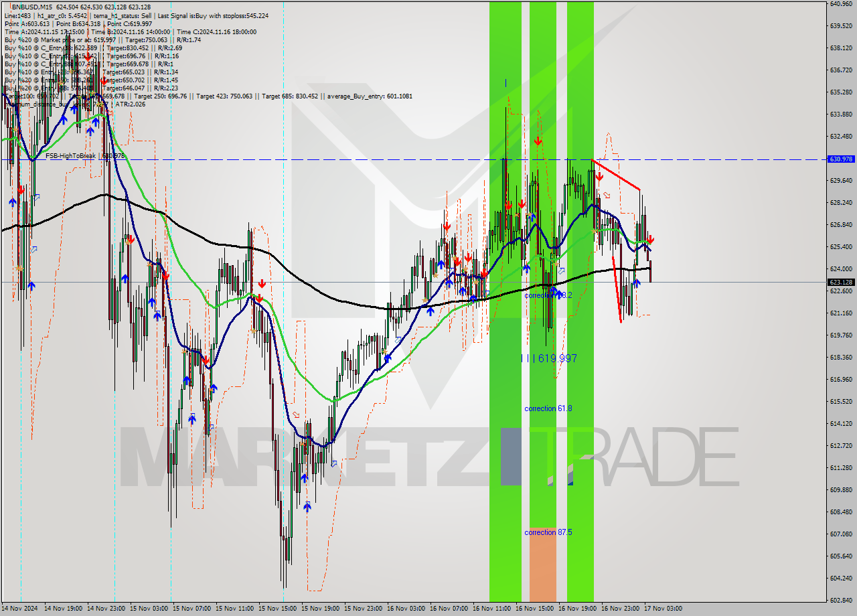Screen dimensions: 857x616
Task: Click the 'Time C:2024.11.16 18:00:00' text
Action: [x=218, y=31]
